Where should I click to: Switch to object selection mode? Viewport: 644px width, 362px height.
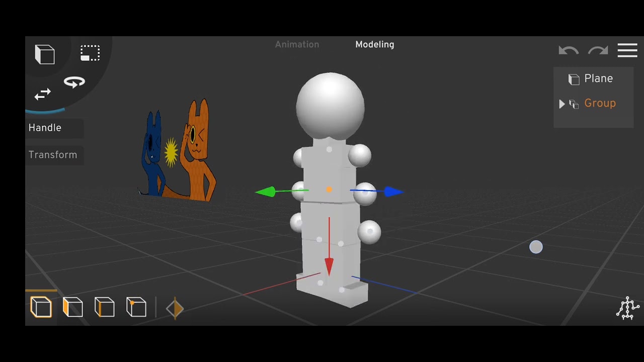41,307
